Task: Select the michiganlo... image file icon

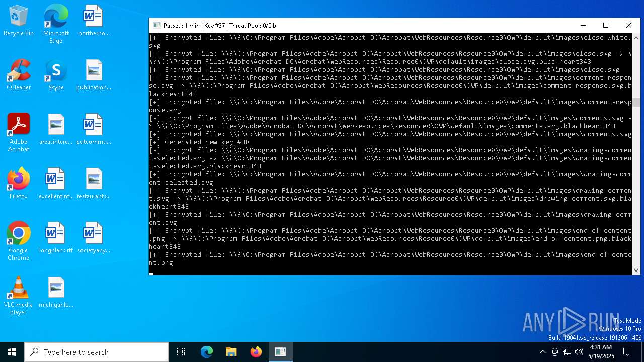Action: (x=56, y=292)
